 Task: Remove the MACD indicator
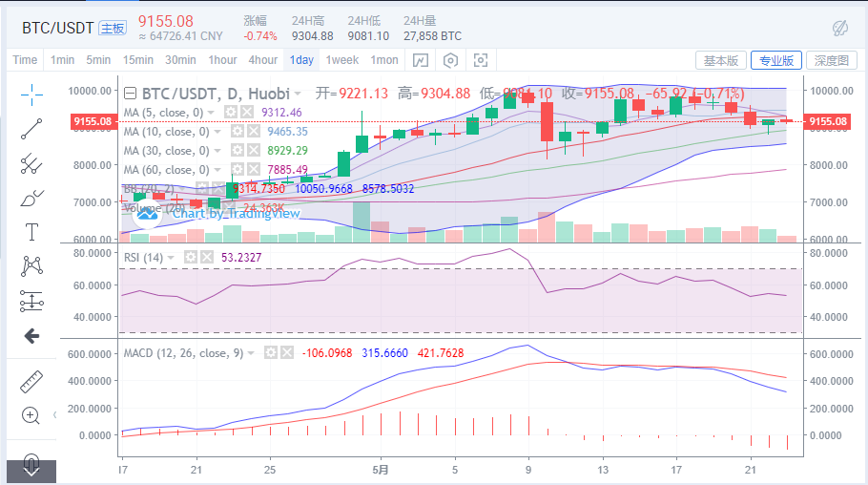(x=287, y=352)
